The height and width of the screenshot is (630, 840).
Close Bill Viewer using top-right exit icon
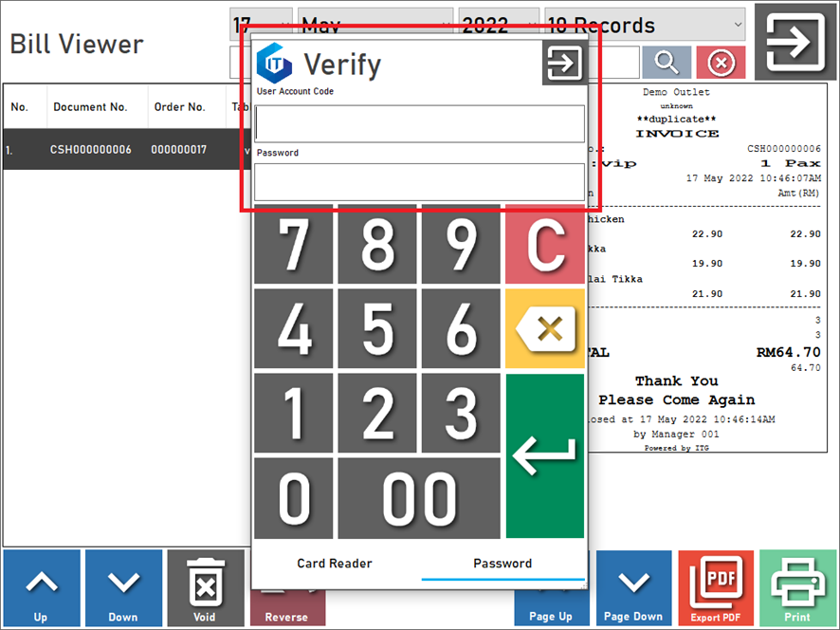[x=794, y=43]
